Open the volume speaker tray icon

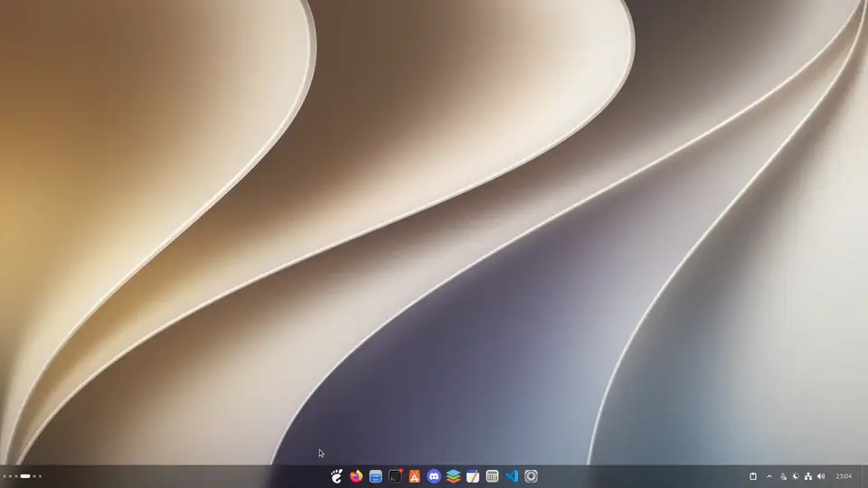click(821, 476)
